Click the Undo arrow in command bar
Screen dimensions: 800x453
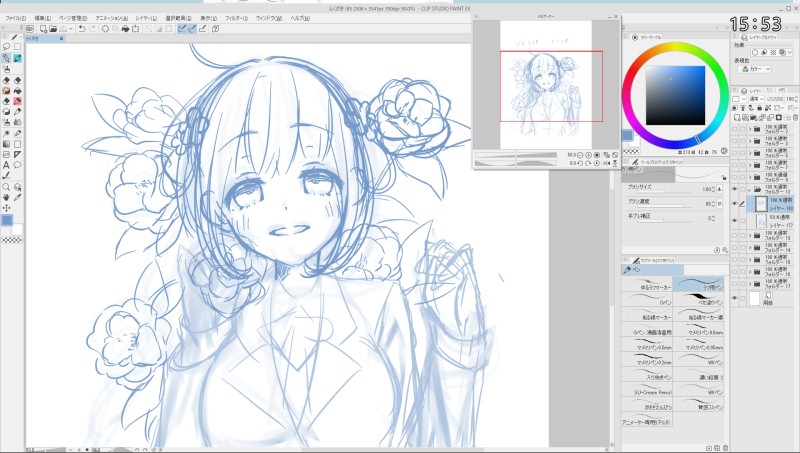82,29
